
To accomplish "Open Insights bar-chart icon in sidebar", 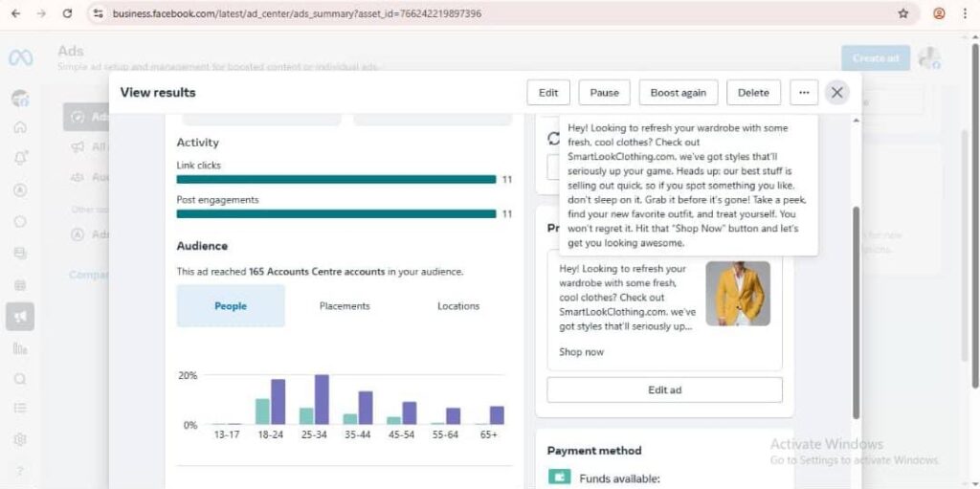I will 20,348.
